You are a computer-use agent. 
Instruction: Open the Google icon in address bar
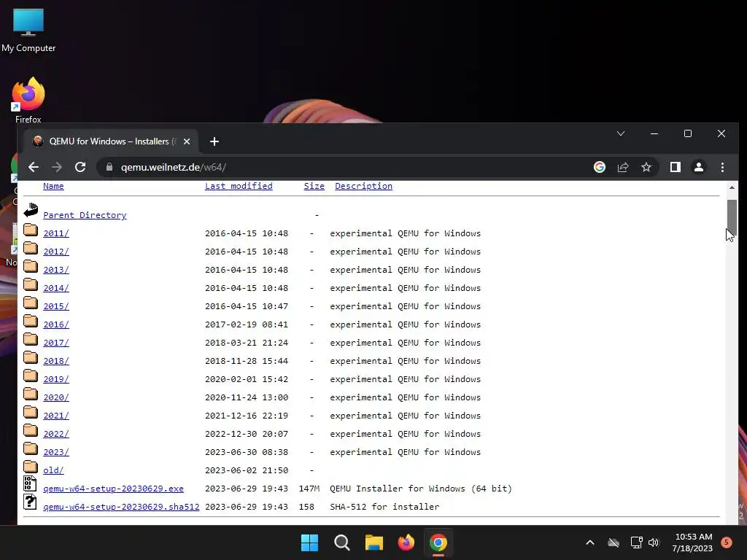tap(600, 167)
